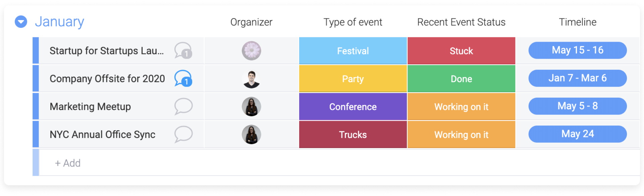Click the + Add new item field
This screenshot has height=196, width=644.
pyautogui.click(x=339, y=163)
